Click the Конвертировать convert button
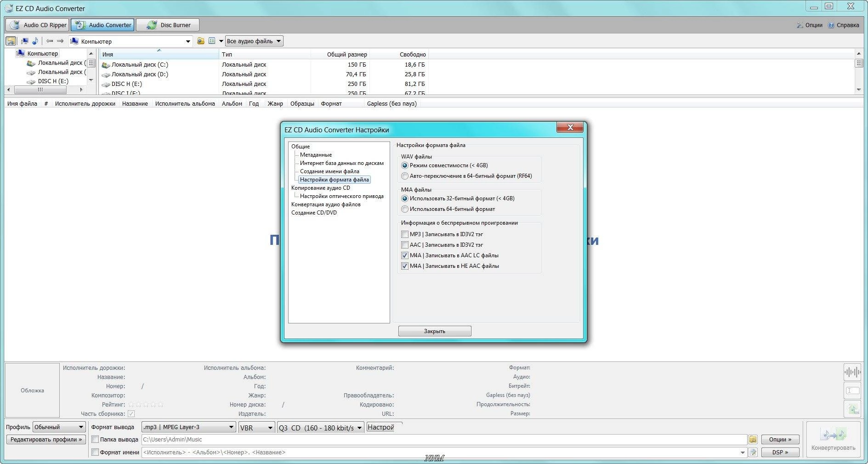The image size is (868, 464). [x=833, y=440]
